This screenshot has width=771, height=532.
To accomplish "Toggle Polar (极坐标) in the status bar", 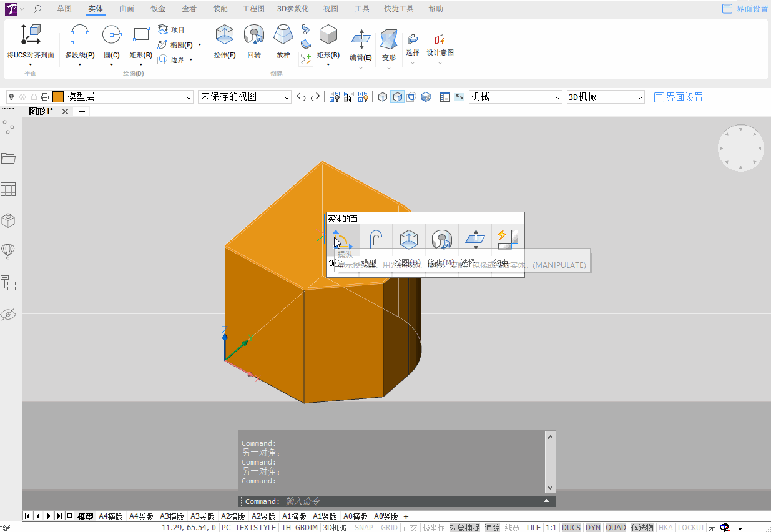I will [x=433, y=528].
